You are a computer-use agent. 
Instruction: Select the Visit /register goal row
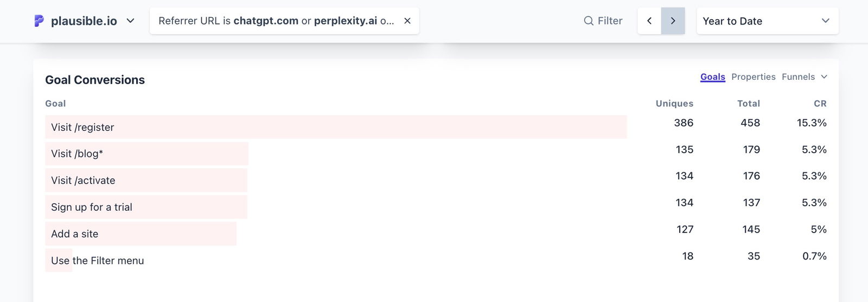coord(82,127)
